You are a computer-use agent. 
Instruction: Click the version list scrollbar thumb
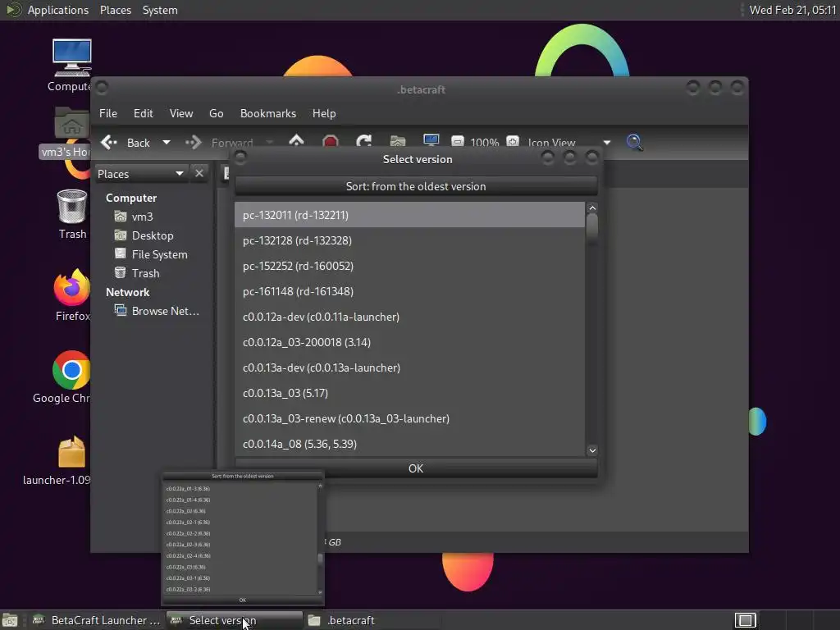pos(592,230)
